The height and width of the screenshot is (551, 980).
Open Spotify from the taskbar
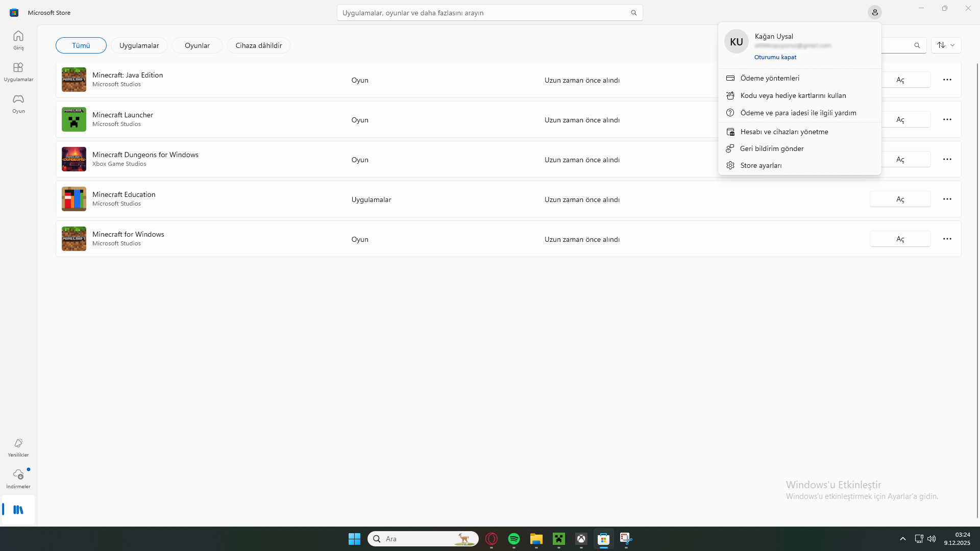tap(514, 539)
